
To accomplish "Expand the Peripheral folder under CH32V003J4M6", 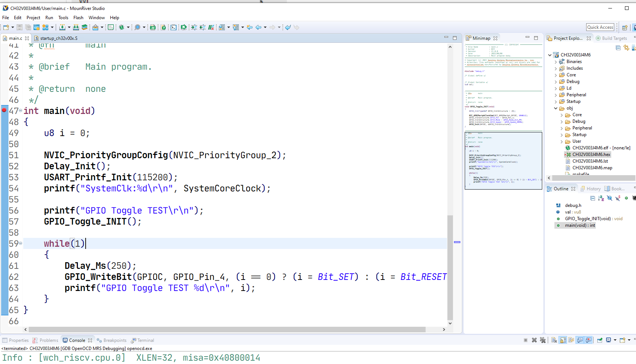I will [556, 95].
